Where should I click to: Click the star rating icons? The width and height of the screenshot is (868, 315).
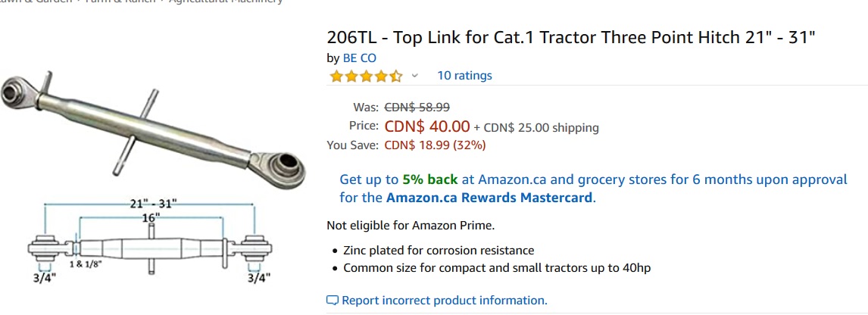click(366, 76)
